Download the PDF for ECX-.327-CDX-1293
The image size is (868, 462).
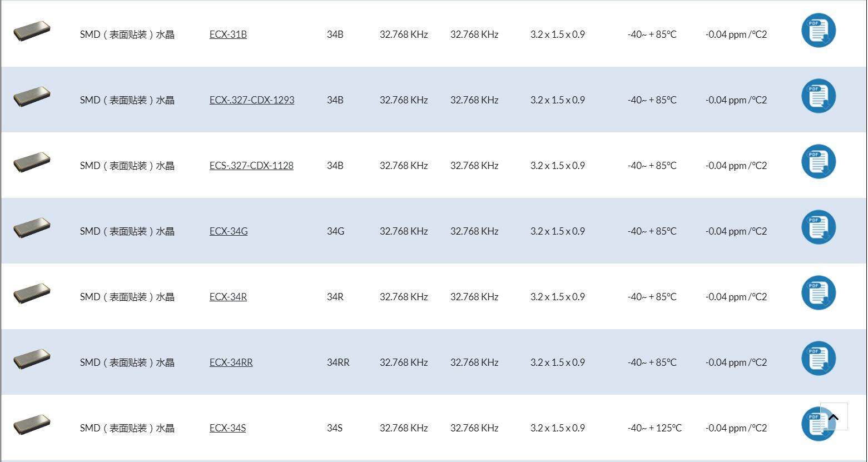[819, 96]
